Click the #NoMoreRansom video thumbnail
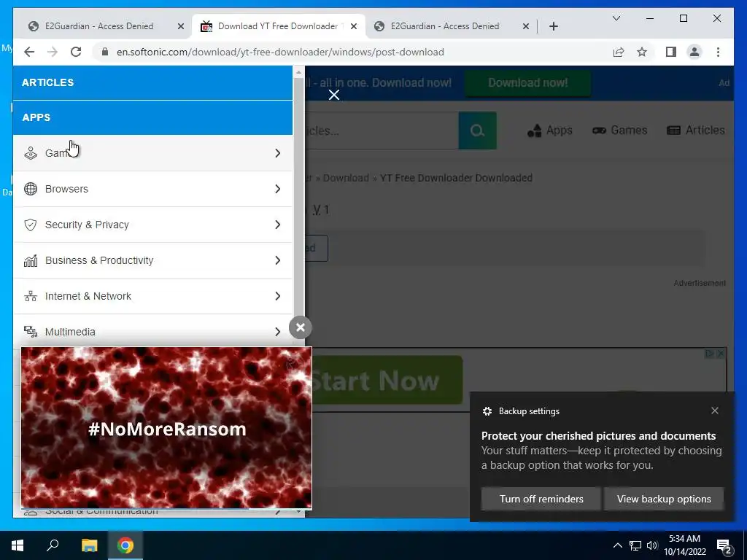This screenshot has width=747, height=560. coord(167,427)
